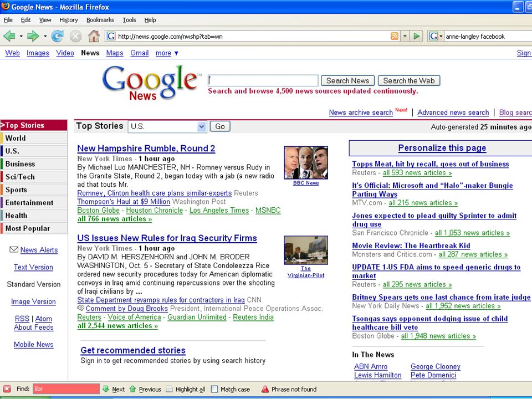Click the Firefox icon in the title bar
Image resolution: width=532 pixels, height=399 pixels.
(x=5, y=7)
